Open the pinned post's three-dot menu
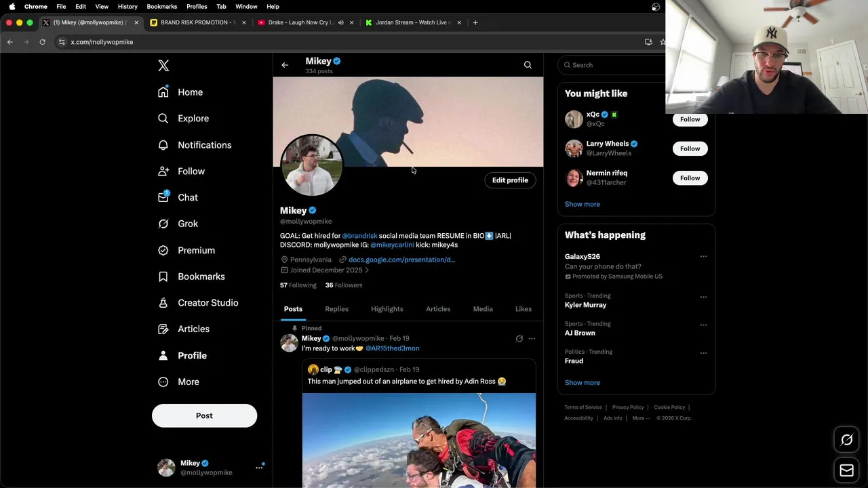 [x=532, y=339]
